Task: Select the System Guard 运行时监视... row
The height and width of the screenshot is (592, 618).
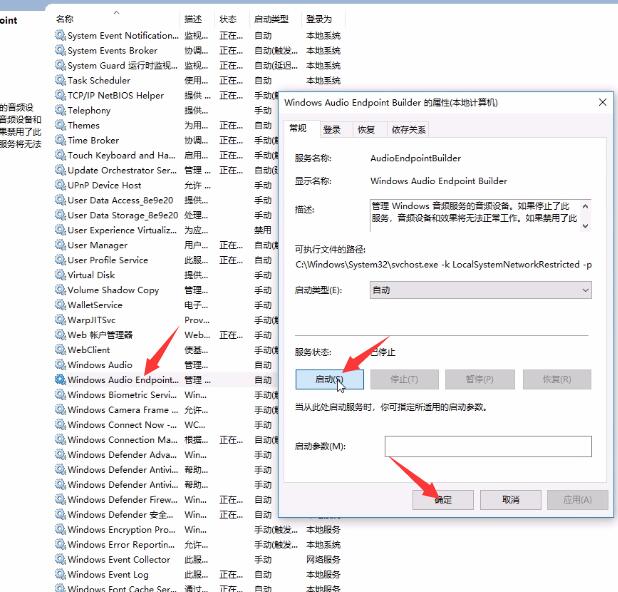Action: (198, 65)
